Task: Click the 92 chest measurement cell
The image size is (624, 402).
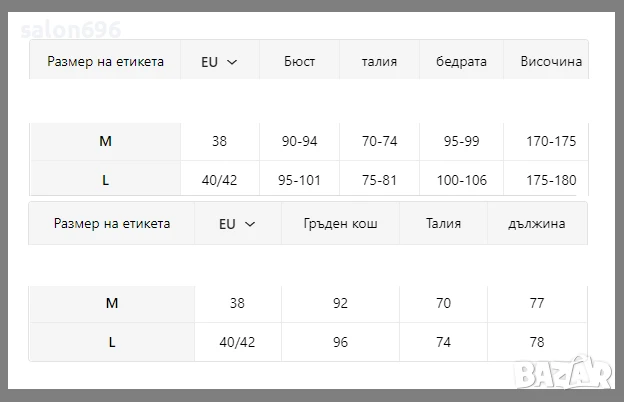Action: [x=340, y=302]
